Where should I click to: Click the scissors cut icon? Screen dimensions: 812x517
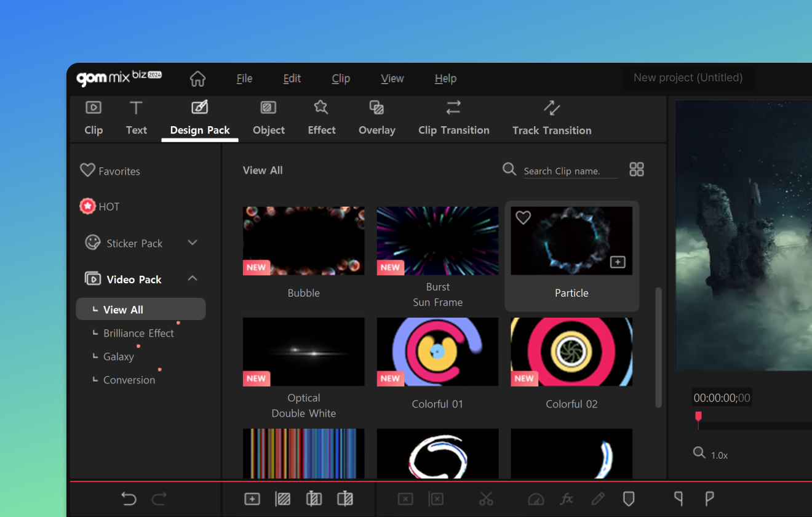[486, 499]
